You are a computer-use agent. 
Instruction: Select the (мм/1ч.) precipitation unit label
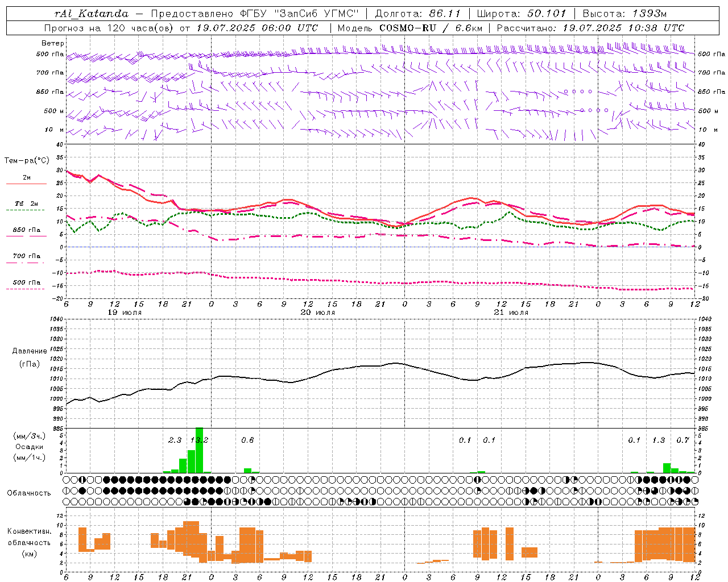tap(29, 458)
